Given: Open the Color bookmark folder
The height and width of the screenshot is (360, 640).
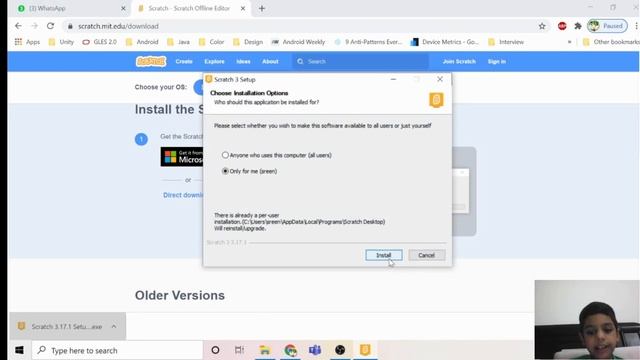Looking at the screenshot, I should [x=211, y=42].
